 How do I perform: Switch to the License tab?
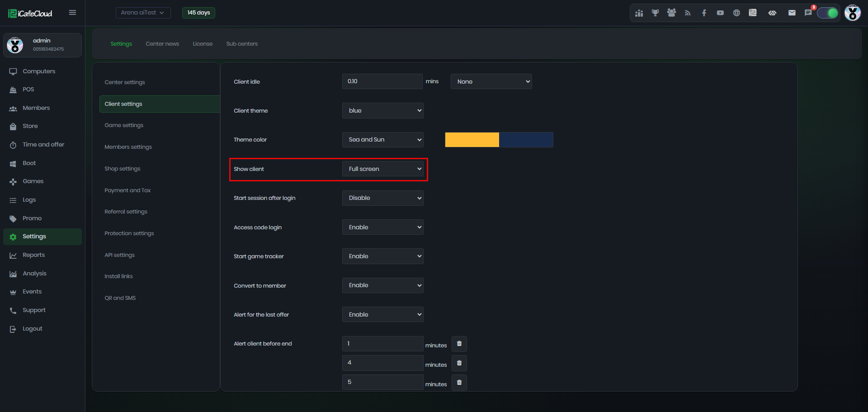tap(203, 44)
